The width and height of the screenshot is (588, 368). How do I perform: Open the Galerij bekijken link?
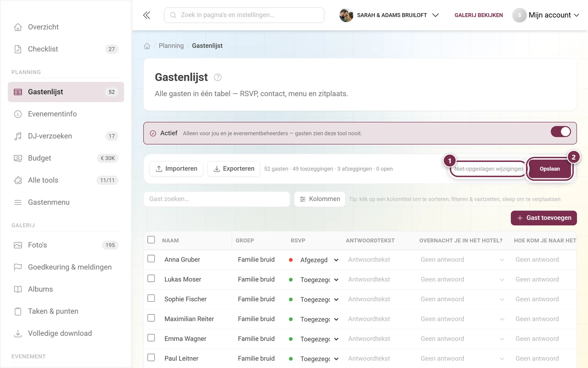pyautogui.click(x=479, y=15)
